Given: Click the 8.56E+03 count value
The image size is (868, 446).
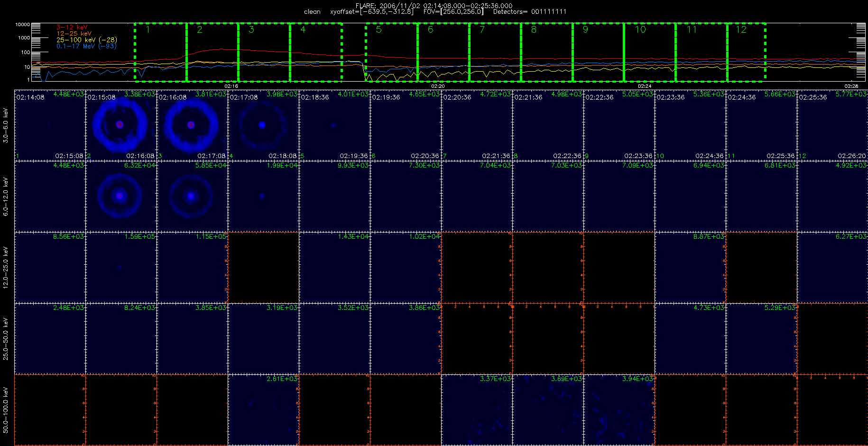Looking at the screenshot, I should 68,237.
